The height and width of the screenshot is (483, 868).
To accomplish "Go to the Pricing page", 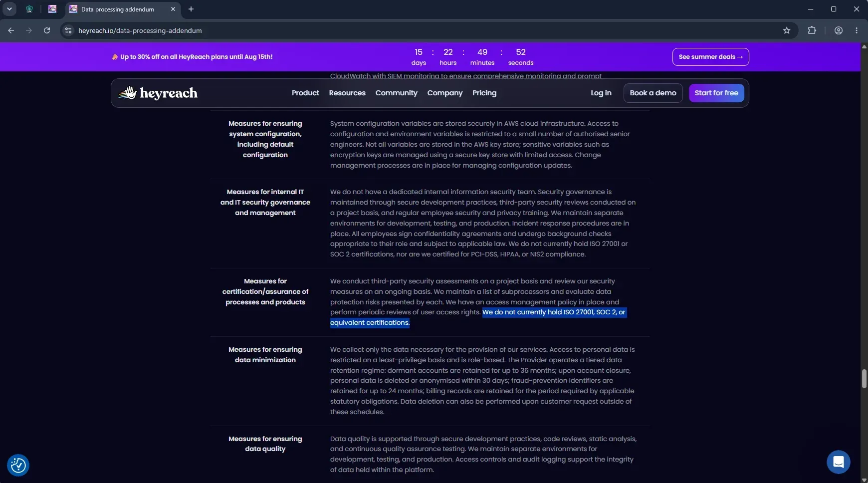I will pos(484,93).
